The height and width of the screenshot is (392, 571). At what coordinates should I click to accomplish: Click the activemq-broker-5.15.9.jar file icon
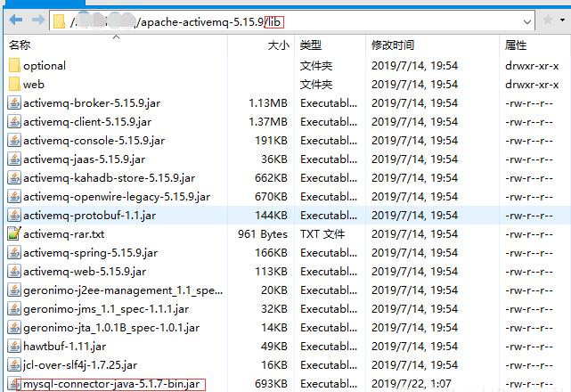(14, 102)
